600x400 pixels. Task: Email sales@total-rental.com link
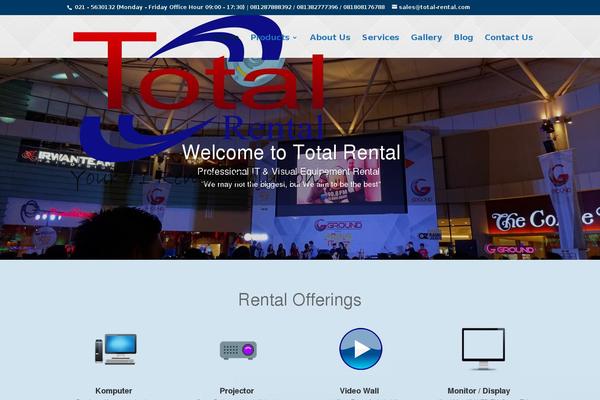[x=434, y=7]
